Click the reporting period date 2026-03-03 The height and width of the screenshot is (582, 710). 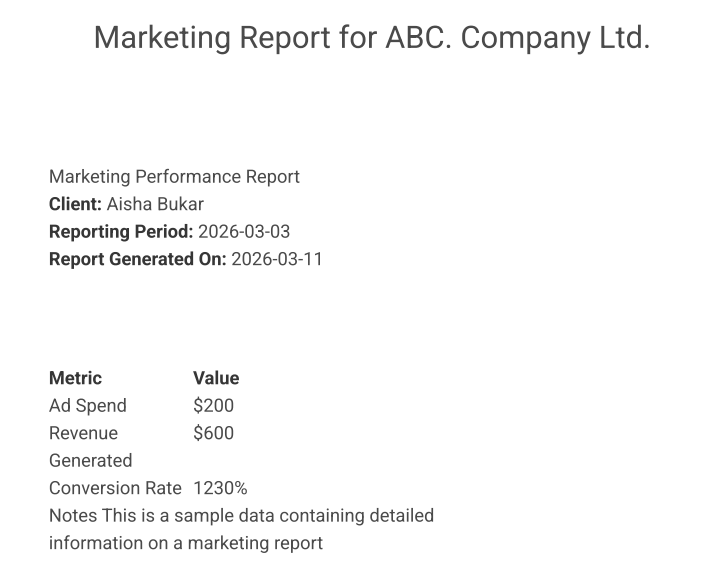244,232
